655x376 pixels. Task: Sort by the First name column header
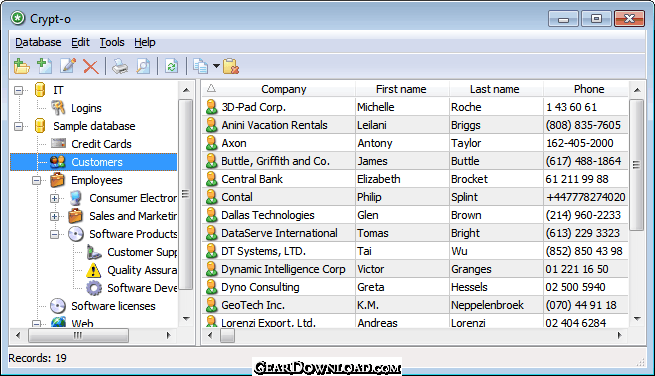(401, 89)
